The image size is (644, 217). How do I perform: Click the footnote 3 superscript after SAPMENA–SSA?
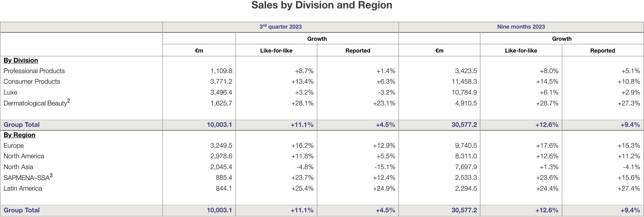tap(51, 176)
